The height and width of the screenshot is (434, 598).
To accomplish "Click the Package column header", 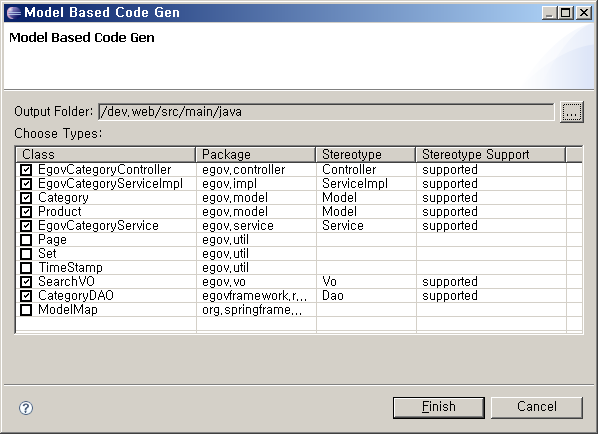I will [x=256, y=154].
